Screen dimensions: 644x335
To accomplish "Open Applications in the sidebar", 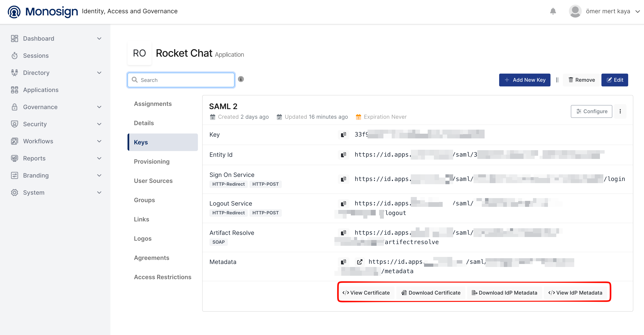I will click(41, 90).
